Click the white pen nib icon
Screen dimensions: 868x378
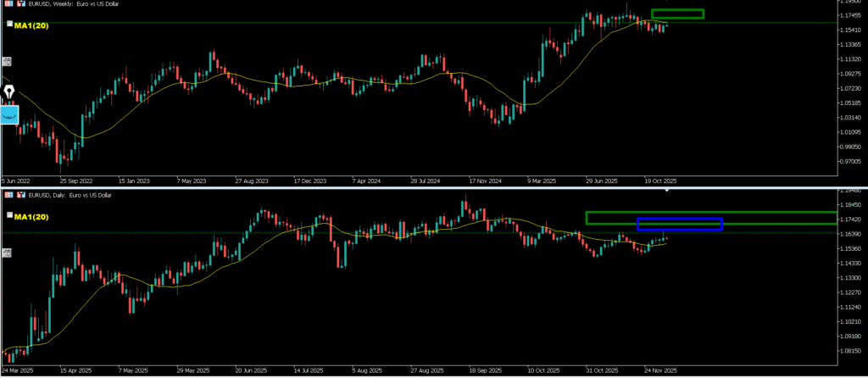[9, 92]
